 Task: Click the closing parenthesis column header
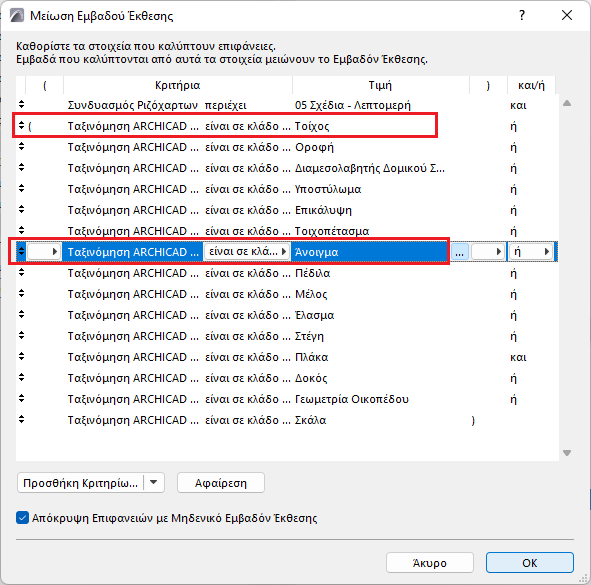(488, 85)
